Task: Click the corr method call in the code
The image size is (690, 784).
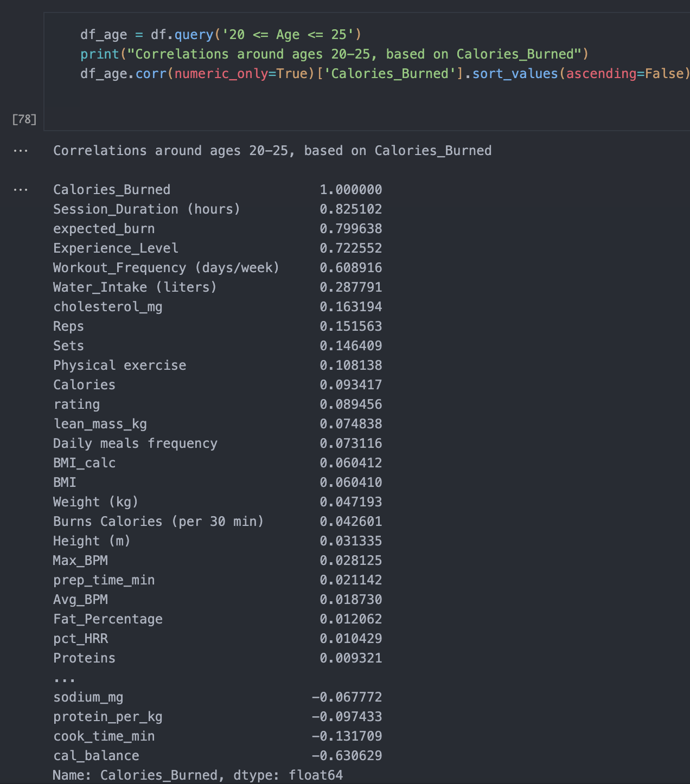Action: pos(151,74)
